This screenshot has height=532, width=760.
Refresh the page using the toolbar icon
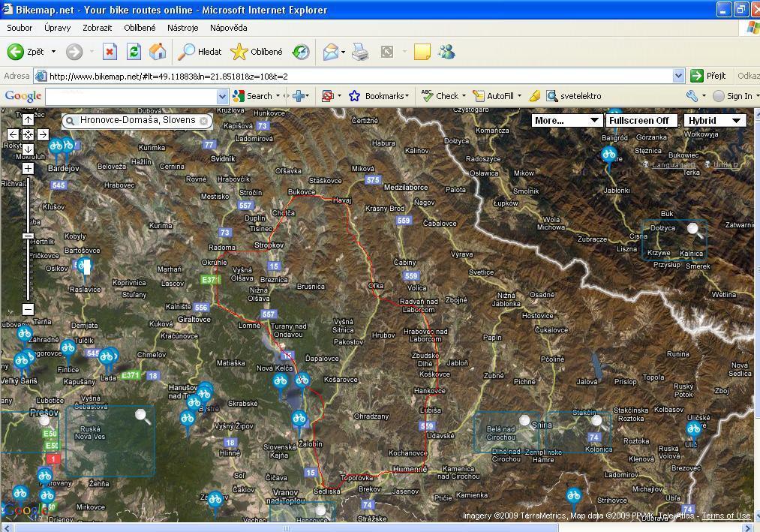pyautogui.click(x=134, y=52)
